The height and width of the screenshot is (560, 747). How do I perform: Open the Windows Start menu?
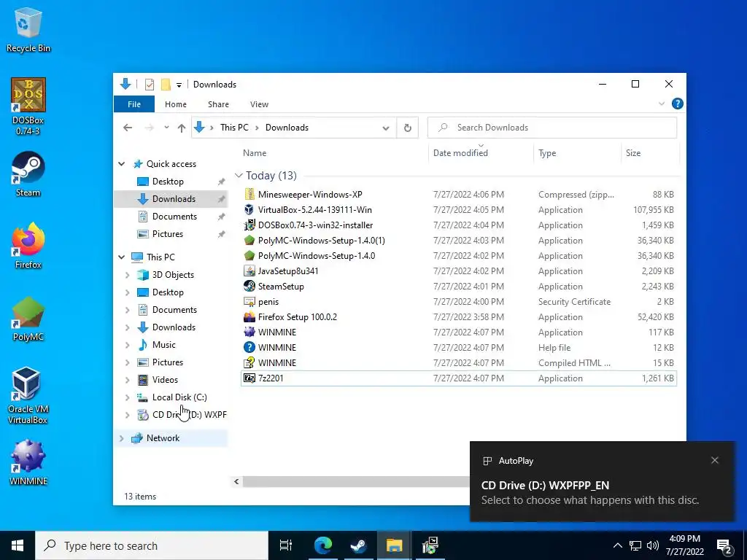click(x=18, y=545)
